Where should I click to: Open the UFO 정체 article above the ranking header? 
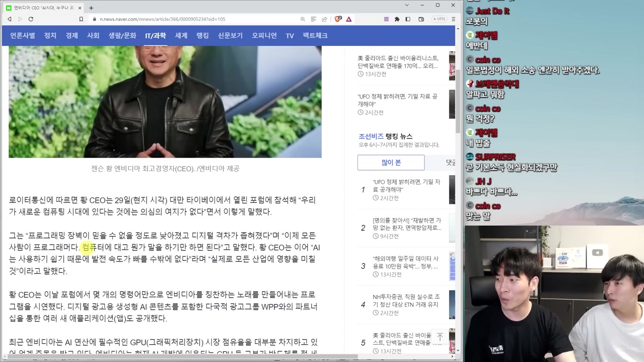398,100
